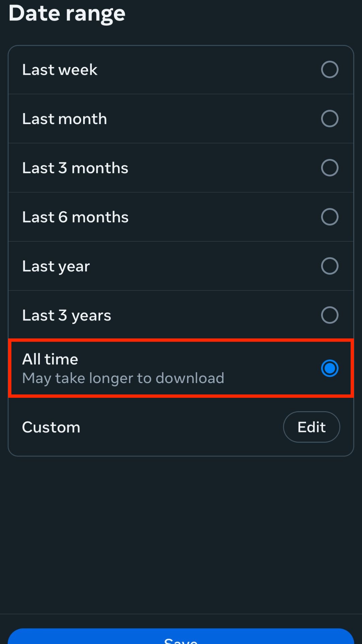Tap the "Last month" label text
The width and height of the screenshot is (362, 644).
point(65,119)
